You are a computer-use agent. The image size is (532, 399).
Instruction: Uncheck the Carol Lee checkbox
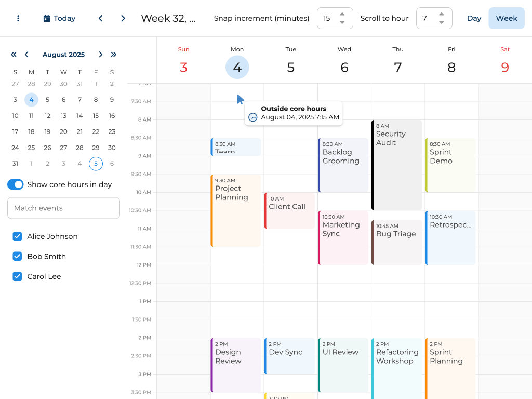(x=17, y=276)
